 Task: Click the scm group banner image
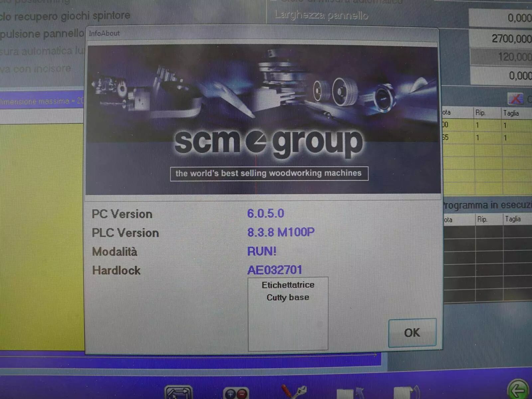pos(263,120)
